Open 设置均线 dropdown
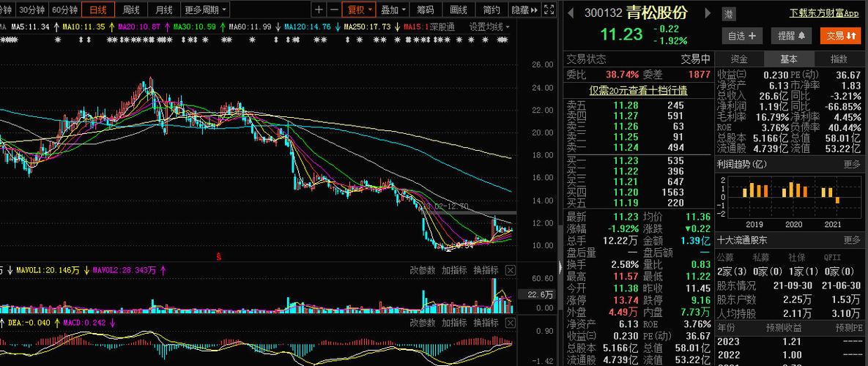 click(x=489, y=26)
